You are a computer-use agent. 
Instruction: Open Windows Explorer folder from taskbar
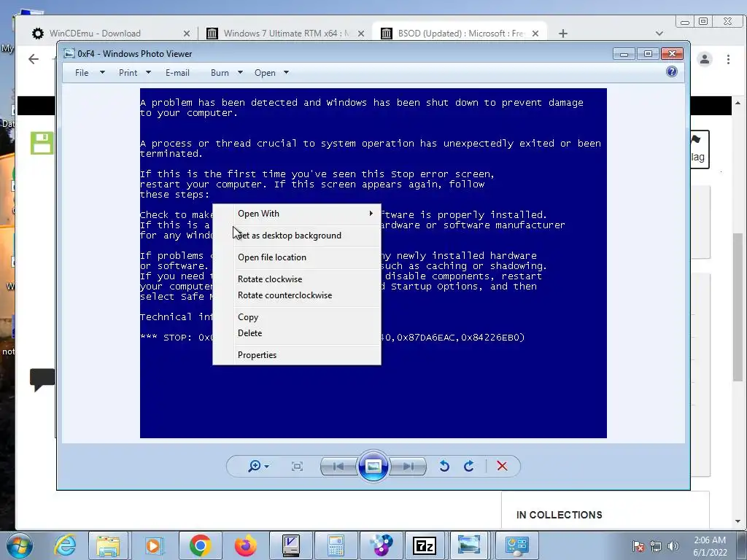(109, 545)
